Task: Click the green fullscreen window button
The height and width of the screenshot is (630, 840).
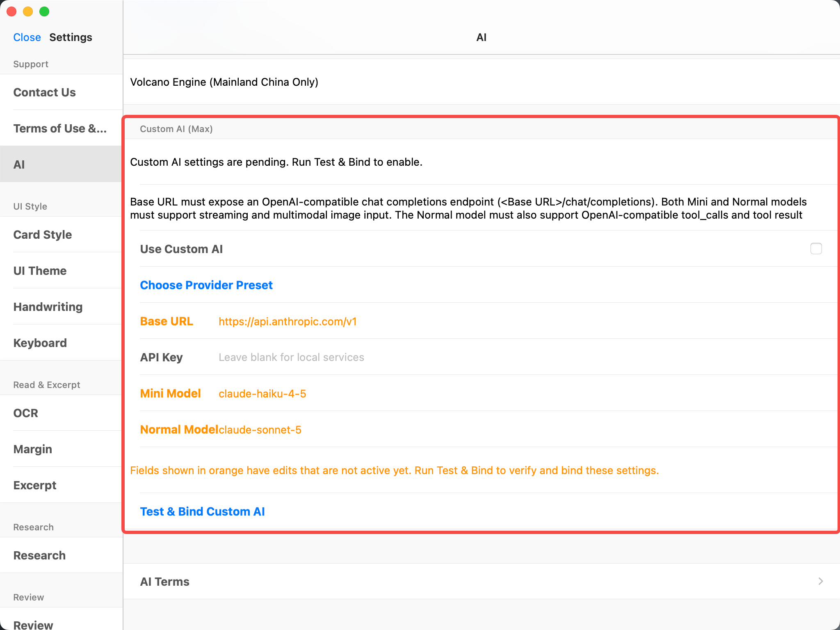Action: pyautogui.click(x=44, y=11)
